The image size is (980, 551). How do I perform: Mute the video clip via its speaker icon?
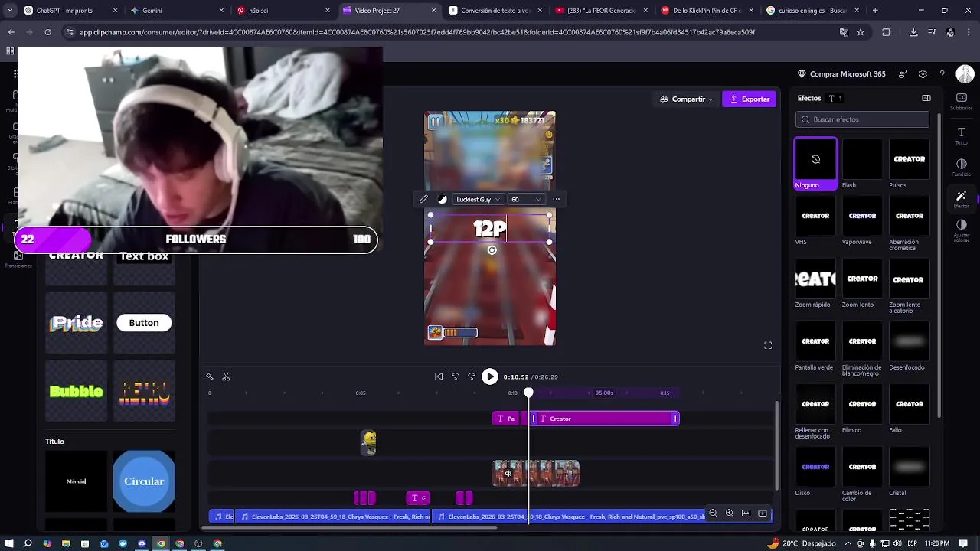point(508,474)
